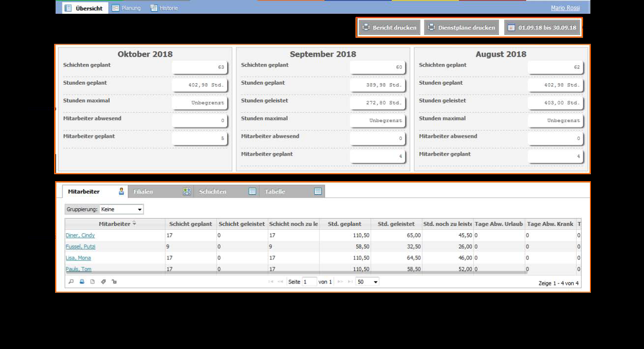644x349 pixels.
Task: Open the Gruppierung dropdown
Action: click(x=121, y=210)
